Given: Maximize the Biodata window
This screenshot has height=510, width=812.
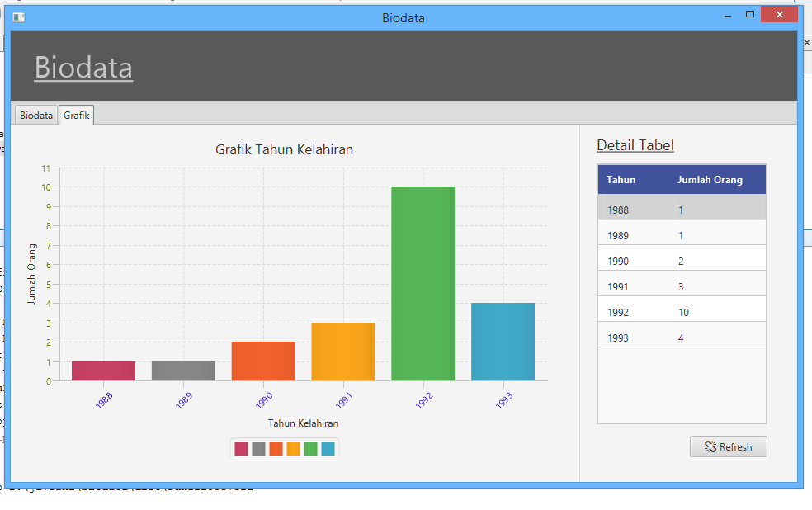Looking at the screenshot, I should pos(750,15).
